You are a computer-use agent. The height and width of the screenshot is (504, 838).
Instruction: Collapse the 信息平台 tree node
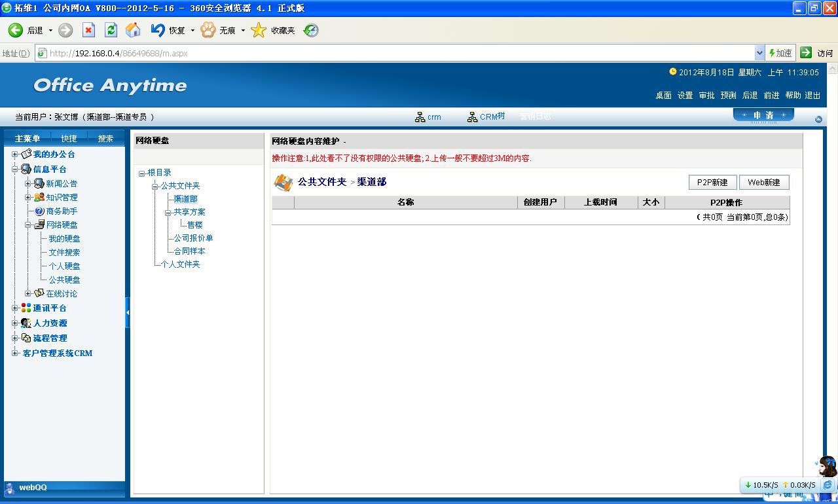coord(15,170)
